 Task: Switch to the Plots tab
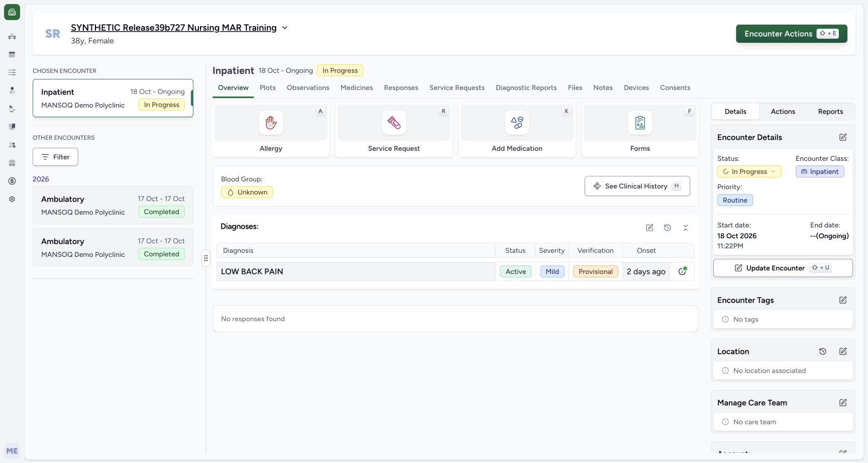[x=268, y=87]
